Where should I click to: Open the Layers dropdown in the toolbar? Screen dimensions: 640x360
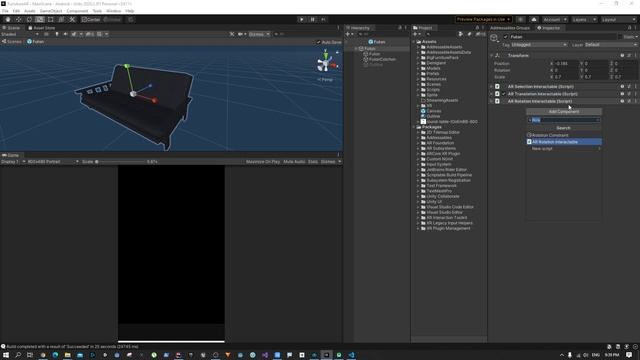pos(584,20)
